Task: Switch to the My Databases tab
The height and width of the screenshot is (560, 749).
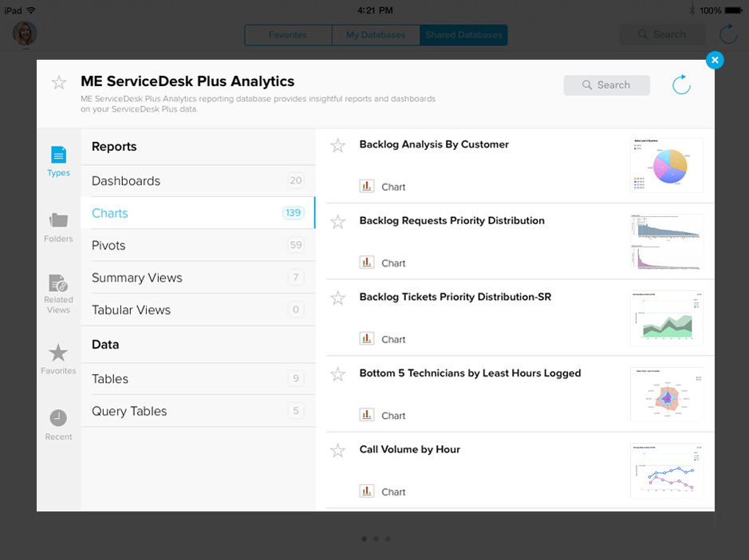Action: (376, 35)
